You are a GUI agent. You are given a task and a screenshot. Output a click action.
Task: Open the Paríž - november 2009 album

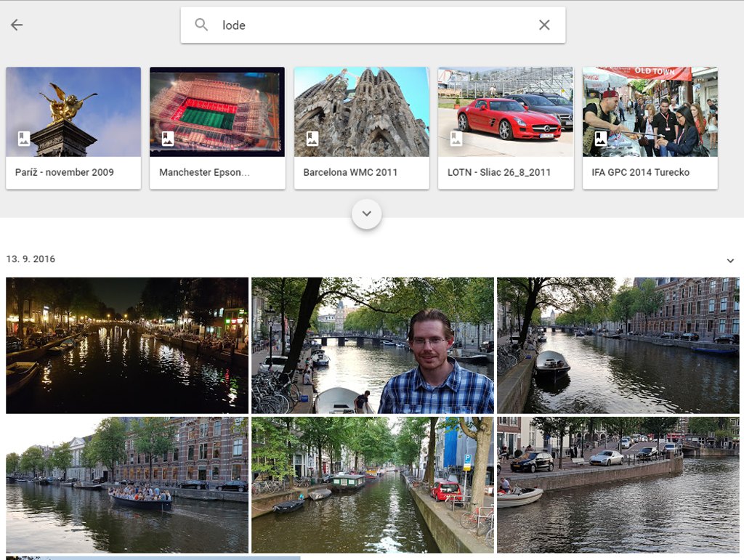73,128
